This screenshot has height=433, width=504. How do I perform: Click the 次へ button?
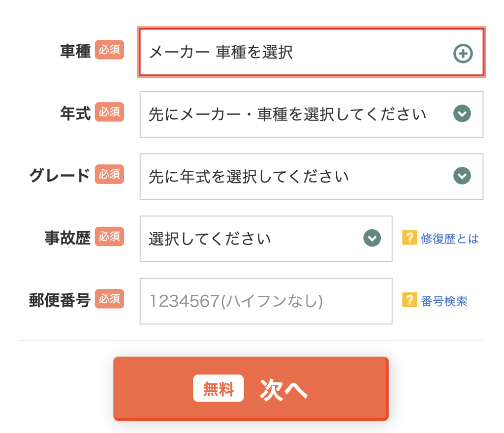[251, 388]
